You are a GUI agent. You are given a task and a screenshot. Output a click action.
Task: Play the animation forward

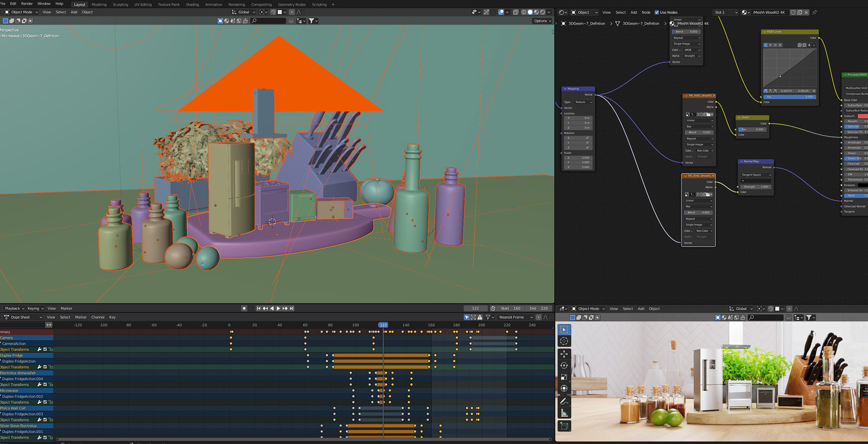(x=278, y=308)
